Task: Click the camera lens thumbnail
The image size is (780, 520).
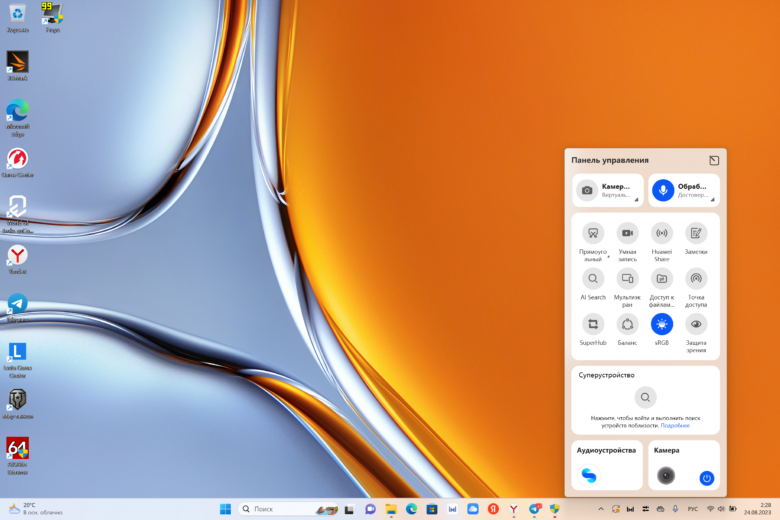Action: (666, 476)
